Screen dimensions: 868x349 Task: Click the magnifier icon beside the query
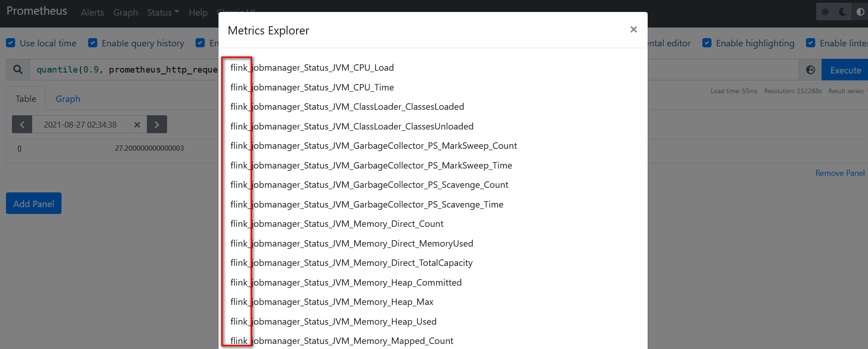pyautogui.click(x=18, y=69)
